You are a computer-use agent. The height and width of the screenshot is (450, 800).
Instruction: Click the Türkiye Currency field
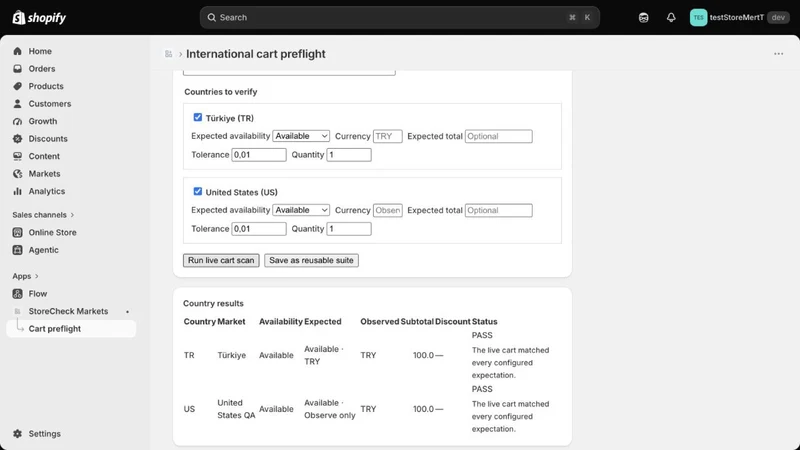tap(388, 136)
